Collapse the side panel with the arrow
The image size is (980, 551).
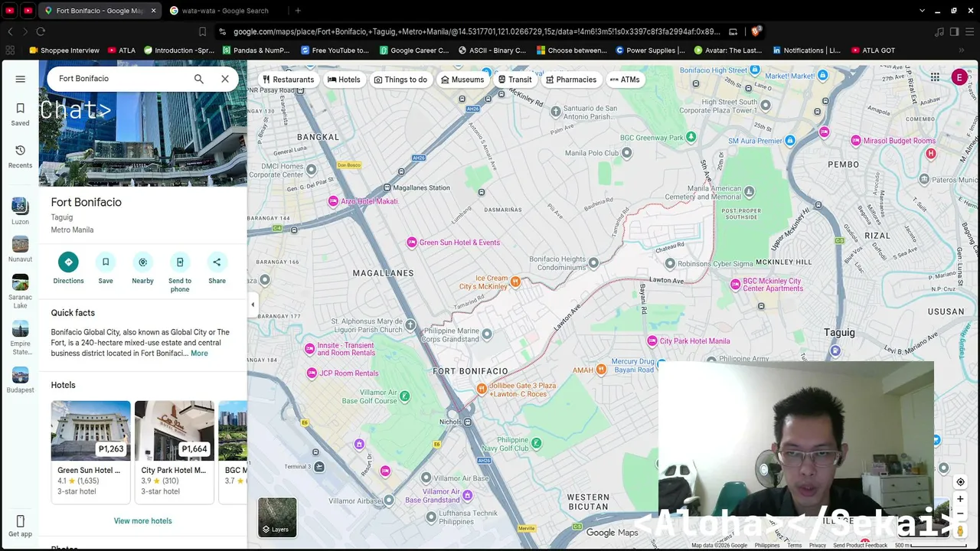pos(253,305)
